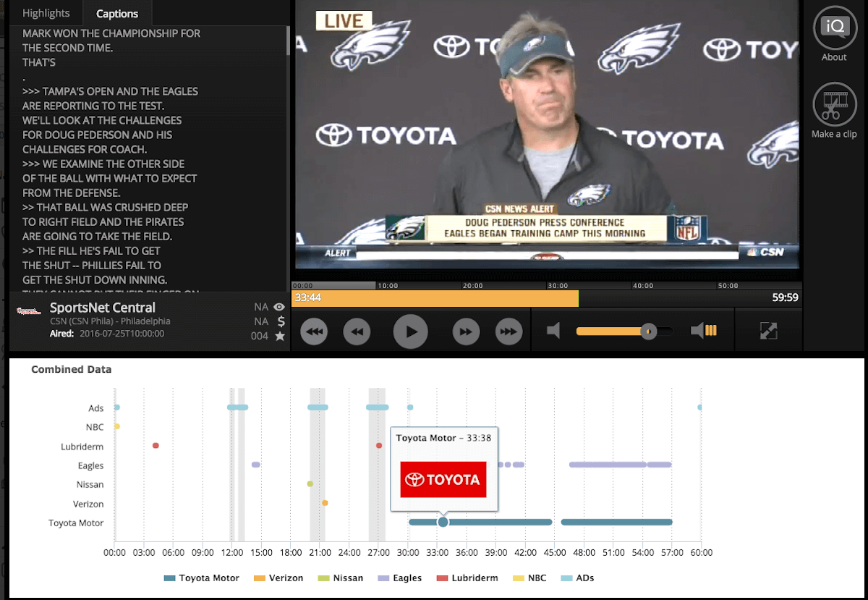This screenshot has width=868, height=600.
Task: Click the live video frame
Action: (x=547, y=135)
